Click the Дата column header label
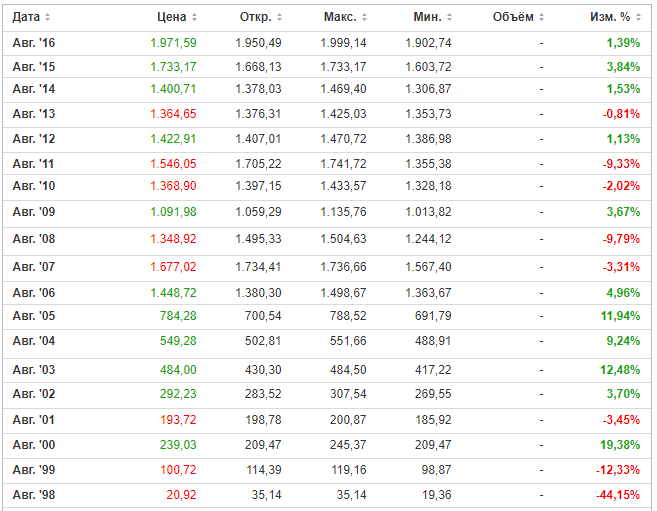 (26, 17)
